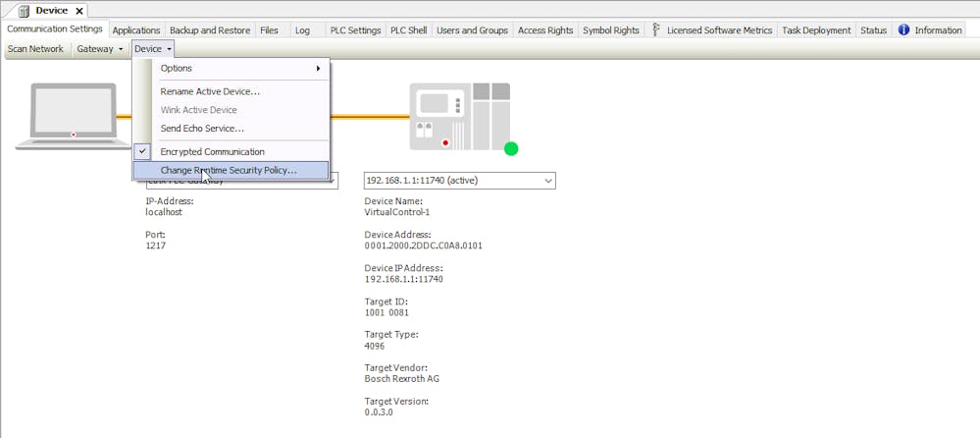The height and width of the screenshot is (438, 980).
Task: Select Change Runtime Security Policy menu item
Action: (229, 171)
